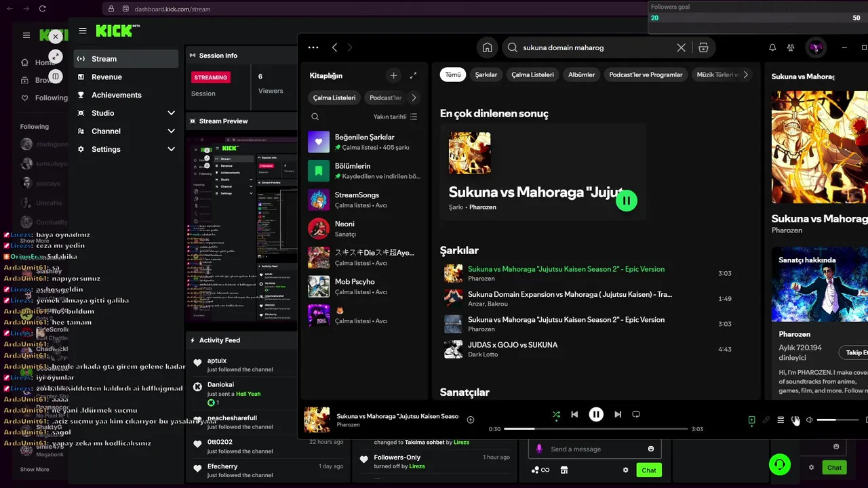Pause playback in bottom player bar

pos(596,414)
